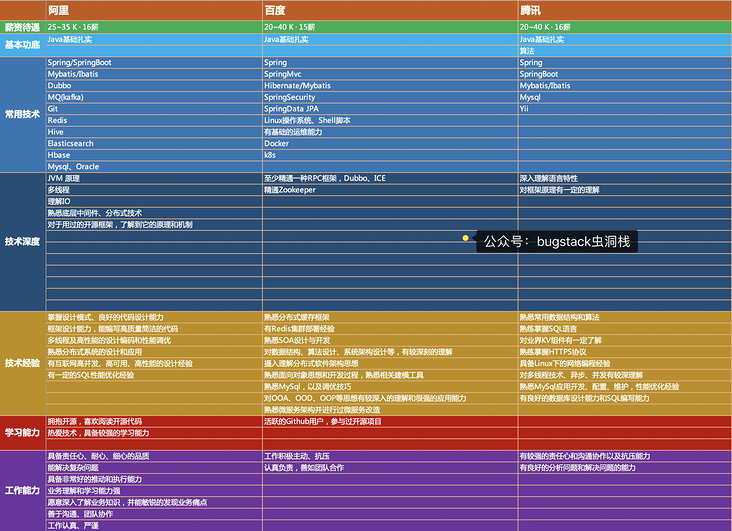Image resolution: width=732 pixels, height=531 pixels.
Task: Click the 常用技术 category label
Action: (x=22, y=114)
